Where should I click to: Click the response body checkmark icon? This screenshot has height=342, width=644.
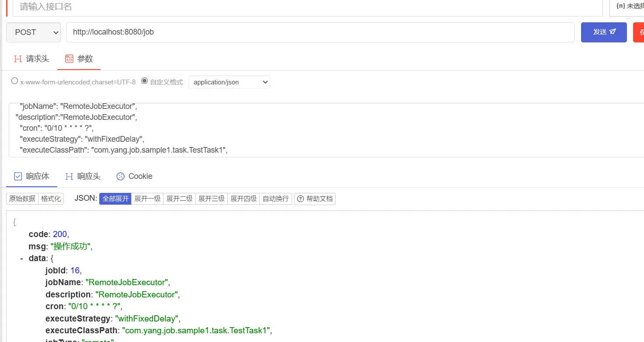click(18, 176)
